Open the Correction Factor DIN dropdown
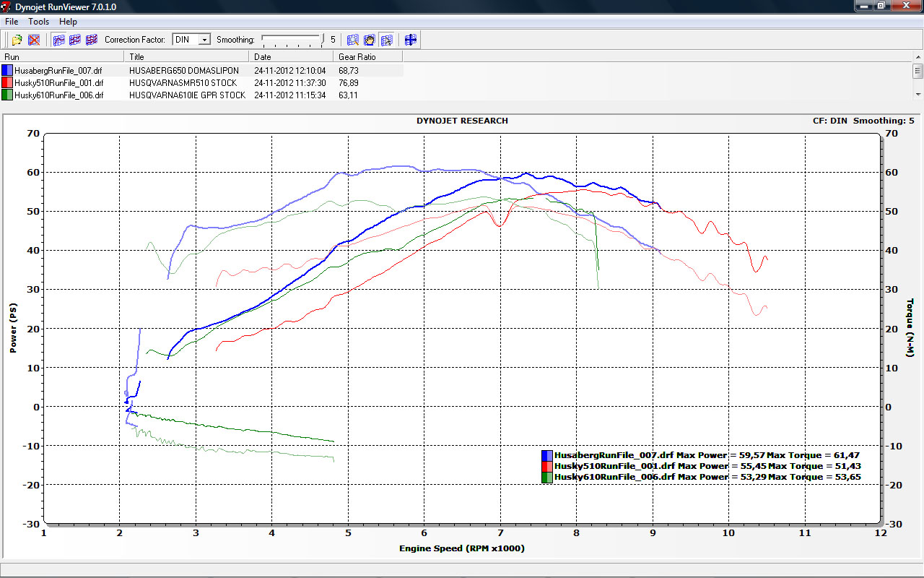 tap(191, 40)
